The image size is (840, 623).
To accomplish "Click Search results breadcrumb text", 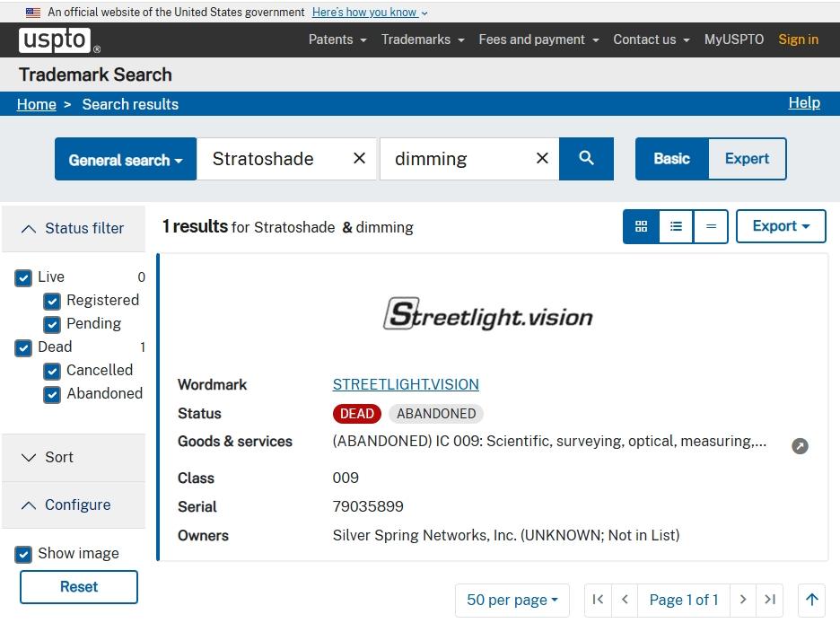I will coord(130,104).
